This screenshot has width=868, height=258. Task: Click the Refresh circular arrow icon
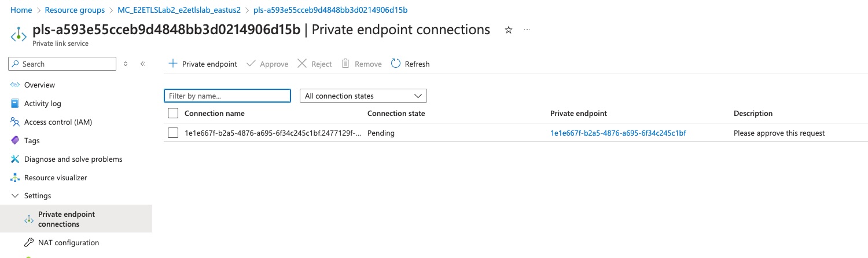(x=396, y=64)
